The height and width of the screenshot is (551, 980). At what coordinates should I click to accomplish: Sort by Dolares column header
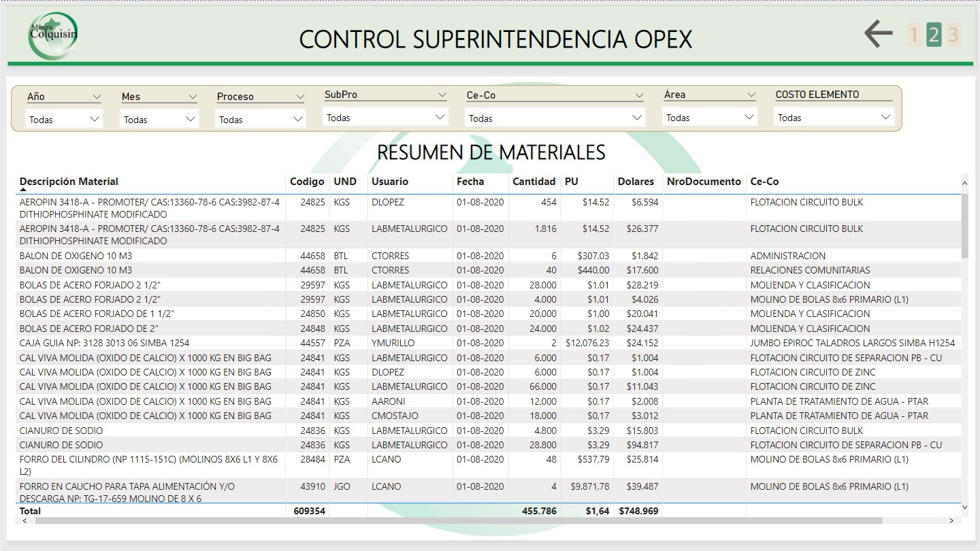pyautogui.click(x=636, y=182)
